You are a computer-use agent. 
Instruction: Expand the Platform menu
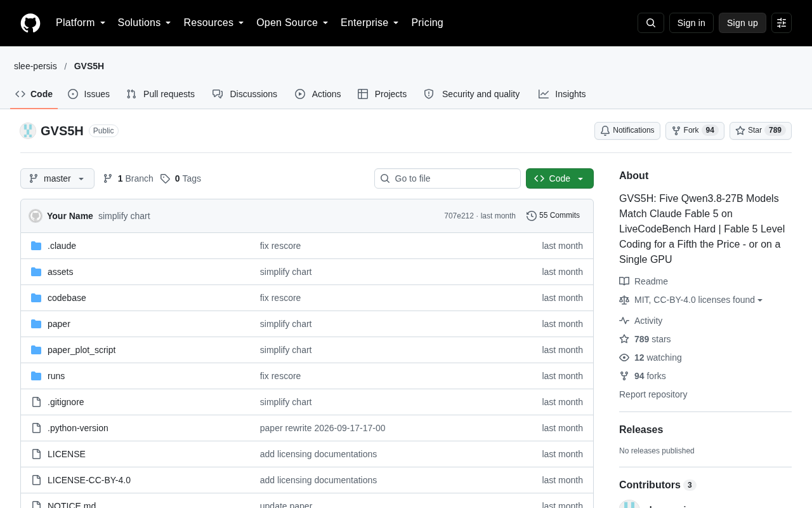pos(81,23)
